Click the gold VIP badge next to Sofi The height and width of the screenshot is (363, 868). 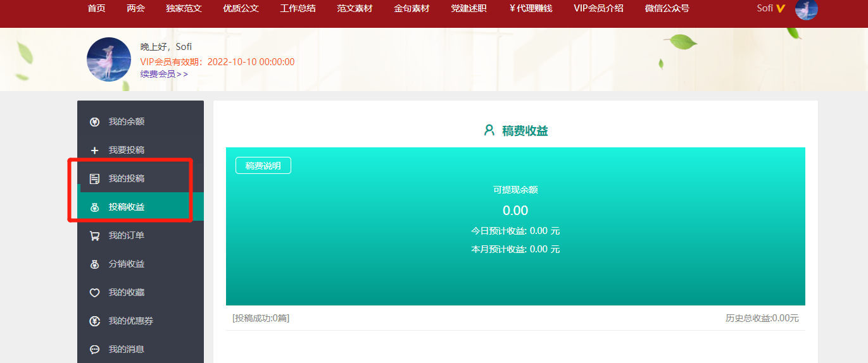click(x=781, y=9)
